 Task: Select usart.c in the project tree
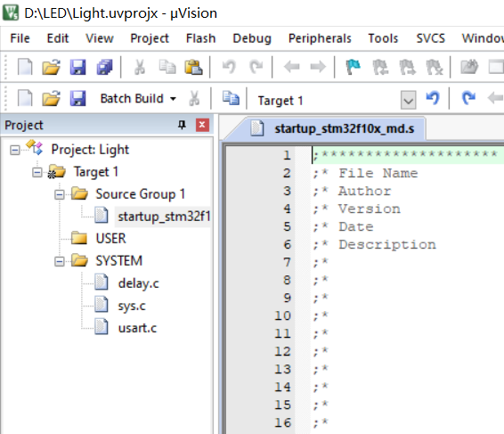137,328
